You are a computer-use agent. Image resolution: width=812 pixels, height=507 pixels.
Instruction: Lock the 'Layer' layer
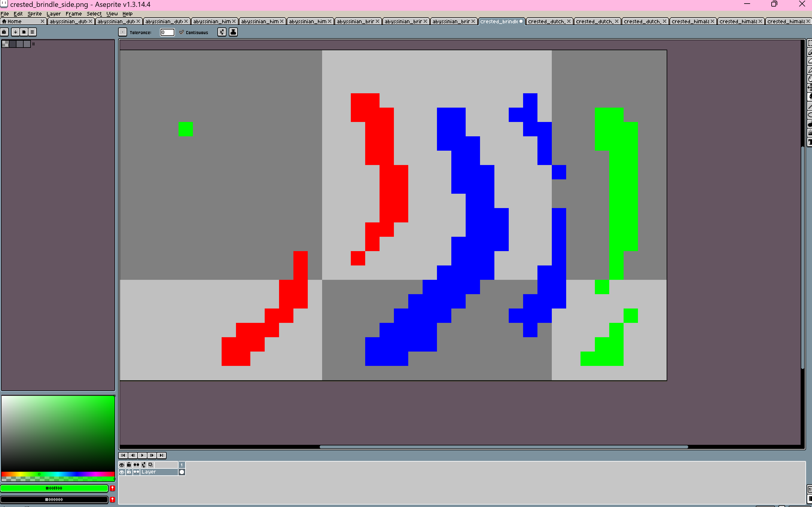(129, 472)
